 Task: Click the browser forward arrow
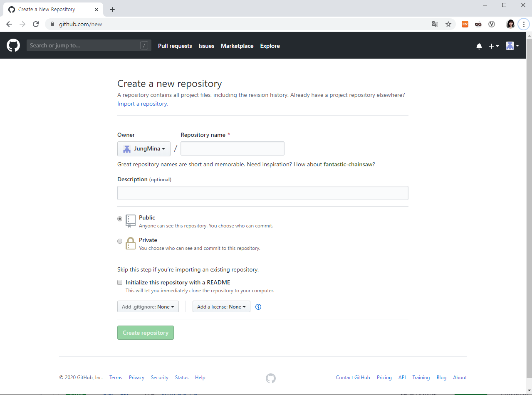click(22, 24)
